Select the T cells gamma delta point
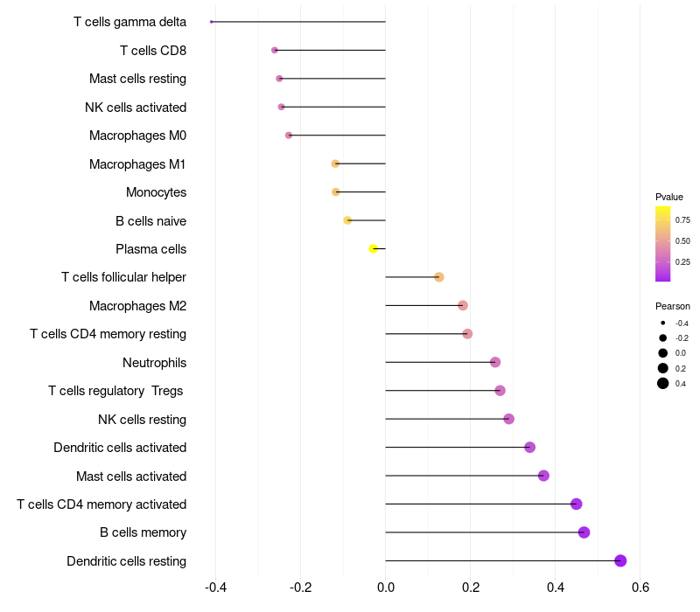 point(211,22)
